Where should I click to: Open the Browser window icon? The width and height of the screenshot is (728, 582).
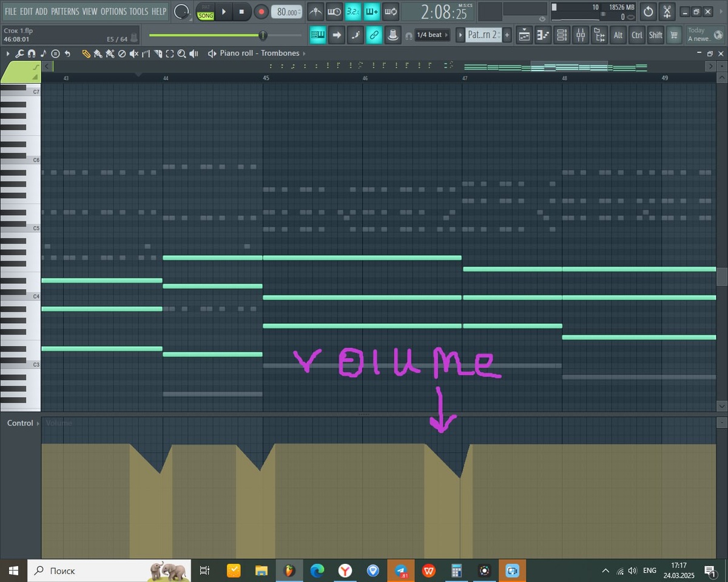[x=599, y=35]
